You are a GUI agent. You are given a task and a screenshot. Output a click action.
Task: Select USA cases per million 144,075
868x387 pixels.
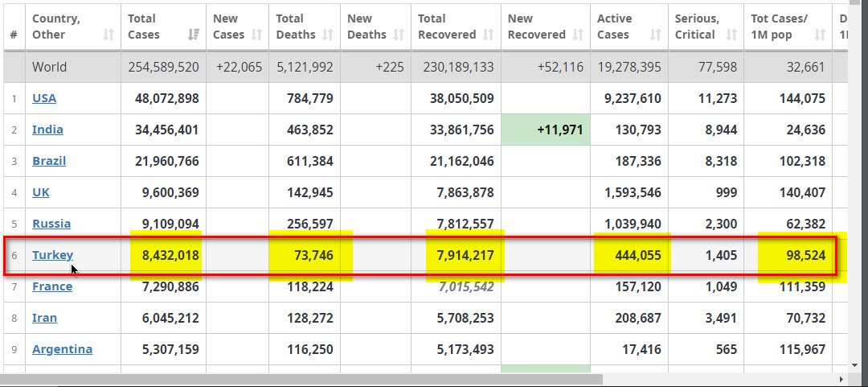[802, 98]
